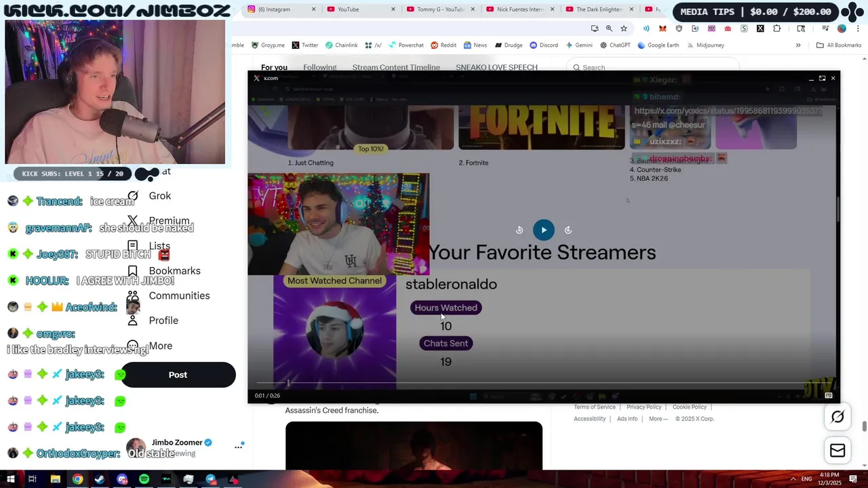The width and height of the screenshot is (868, 488).
Task: Open Cookie Policy footer link
Action: pos(690,407)
